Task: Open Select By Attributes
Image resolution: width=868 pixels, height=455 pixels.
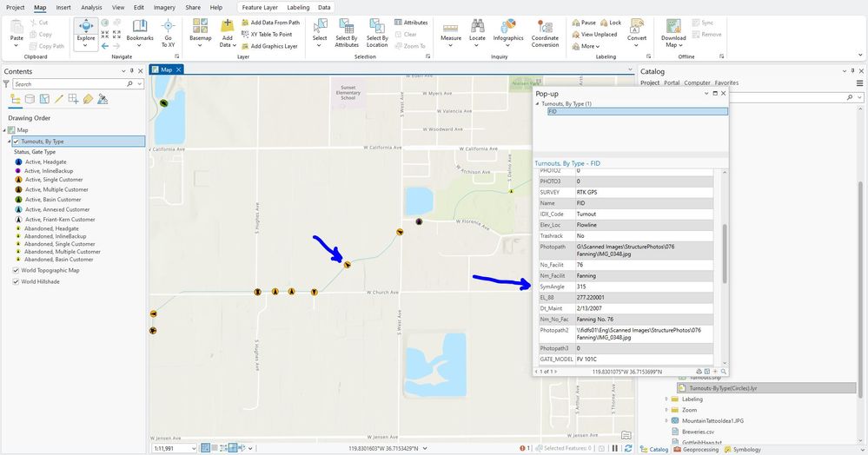Action: 347,33
